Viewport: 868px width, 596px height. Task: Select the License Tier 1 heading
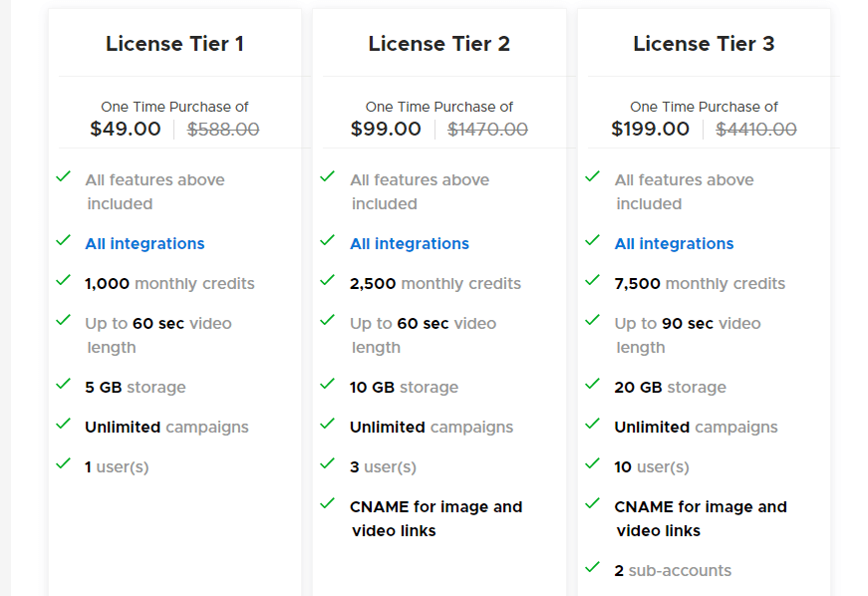pyautogui.click(x=174, y=44)
